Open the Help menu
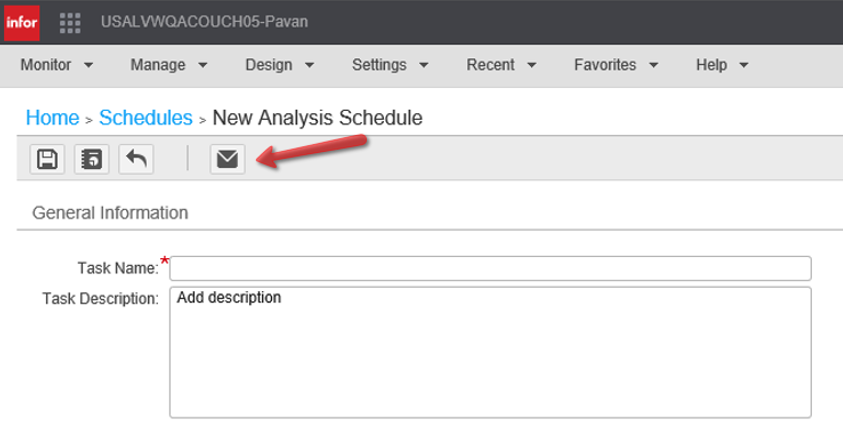This screenshot has height=431, width=843. point(722,65)
